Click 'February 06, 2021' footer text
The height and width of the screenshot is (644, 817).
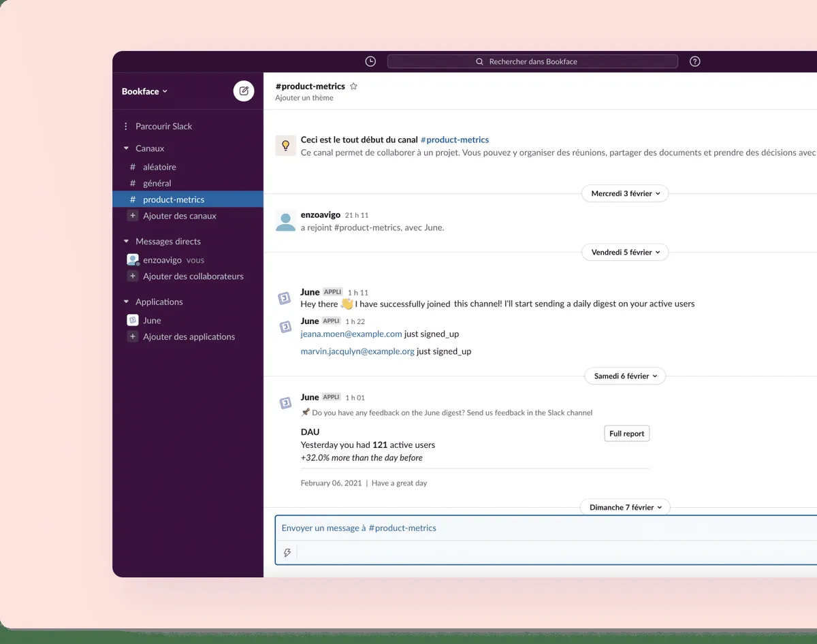(331, 483)
